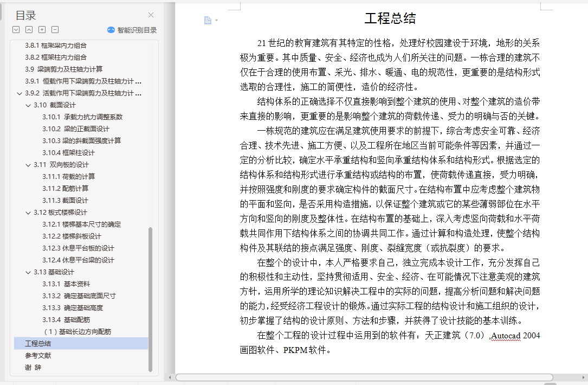
Task: Click the collapse-all-levels icon under 目录
Action: click(29, 30)
